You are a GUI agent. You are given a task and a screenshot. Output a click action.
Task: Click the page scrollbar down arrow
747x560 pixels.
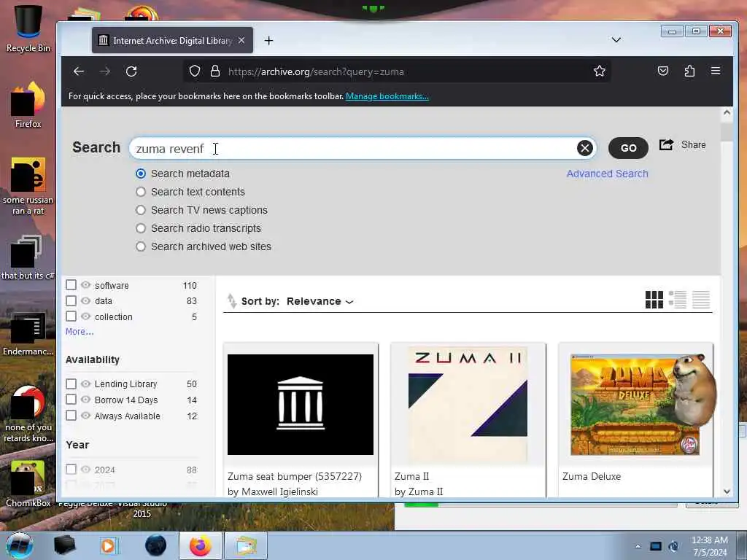(x=727, y=491)
